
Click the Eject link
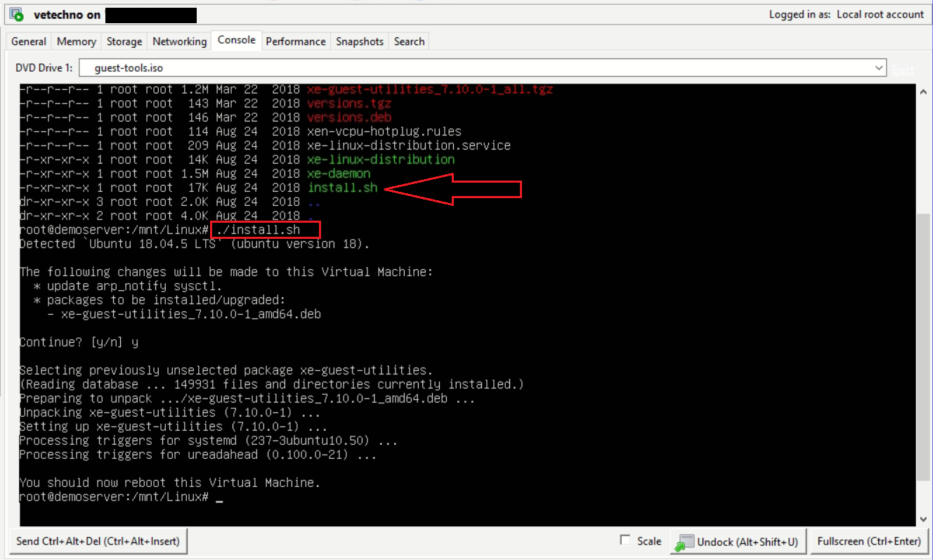coord(903,70)
